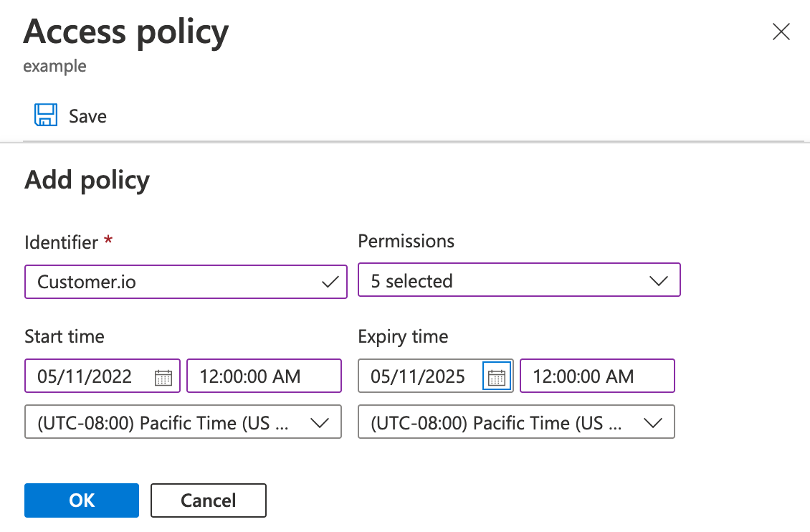
Task: Click the Expiry time label
Action: click(x=403, y=337)
